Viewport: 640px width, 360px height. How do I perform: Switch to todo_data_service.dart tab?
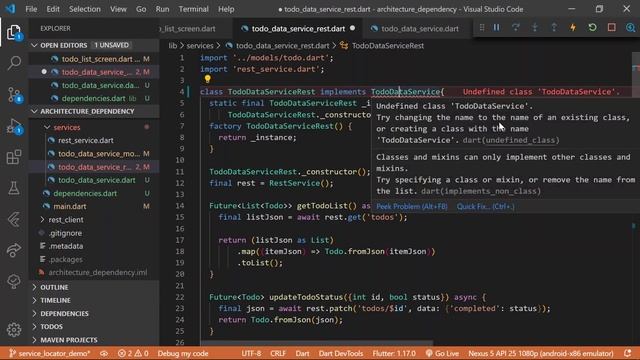[x=419, y=29]
